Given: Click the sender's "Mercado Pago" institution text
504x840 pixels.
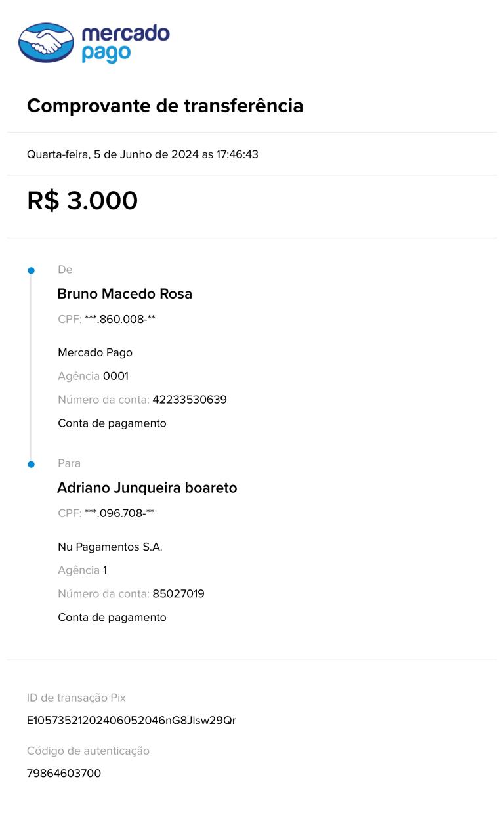Looking at the screenshot, I should coord(95,352).
